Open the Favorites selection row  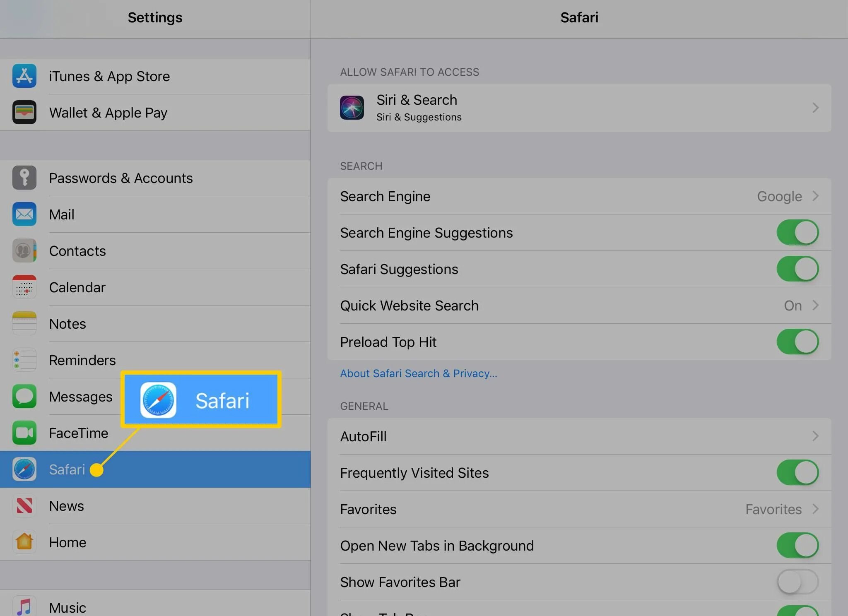579,509
